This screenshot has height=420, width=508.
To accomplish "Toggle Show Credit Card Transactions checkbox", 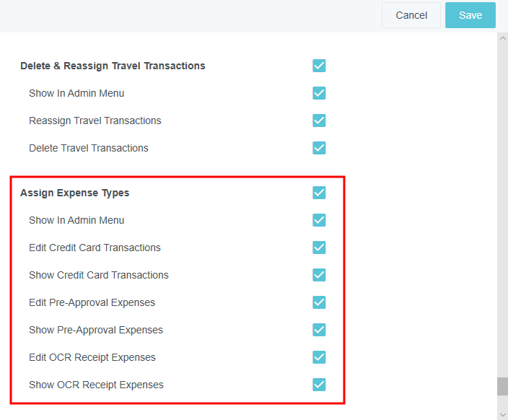I will click(319, 275).
